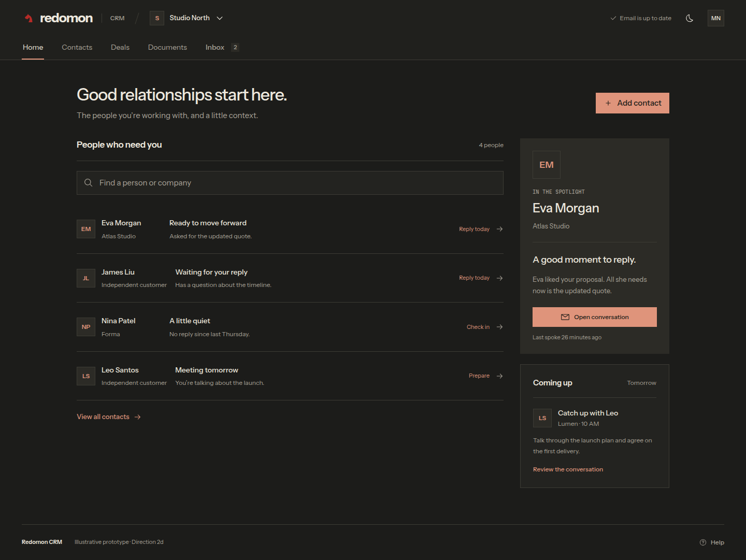The width and height of the screenshot is (746, 560).
Task: Click the redomon logo icon
Action: pos(29,18)
